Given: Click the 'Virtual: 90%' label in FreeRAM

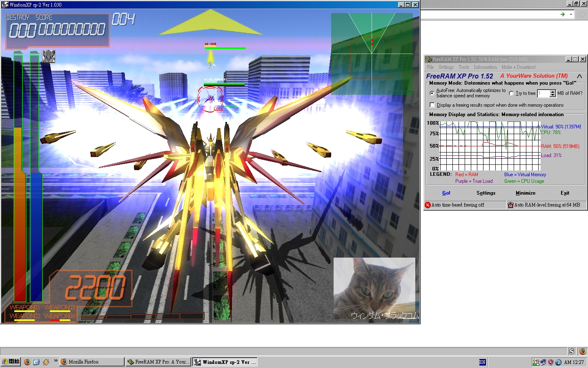Looking at the screenshot, I should point(561,127).
